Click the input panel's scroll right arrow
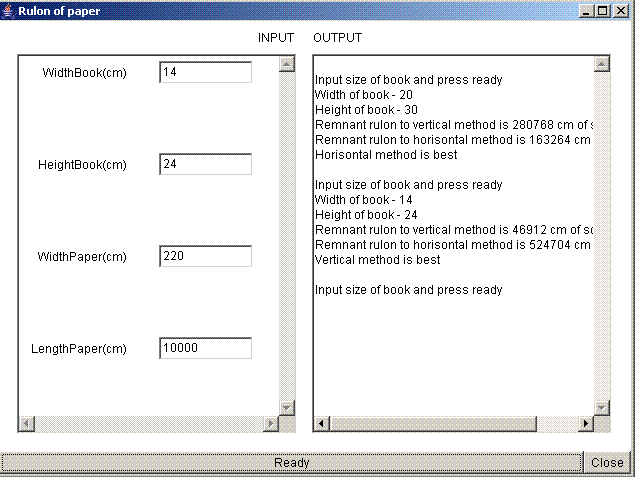Image resolution: width=635 pixels, height=477 pixels. (x=270, y=424)
